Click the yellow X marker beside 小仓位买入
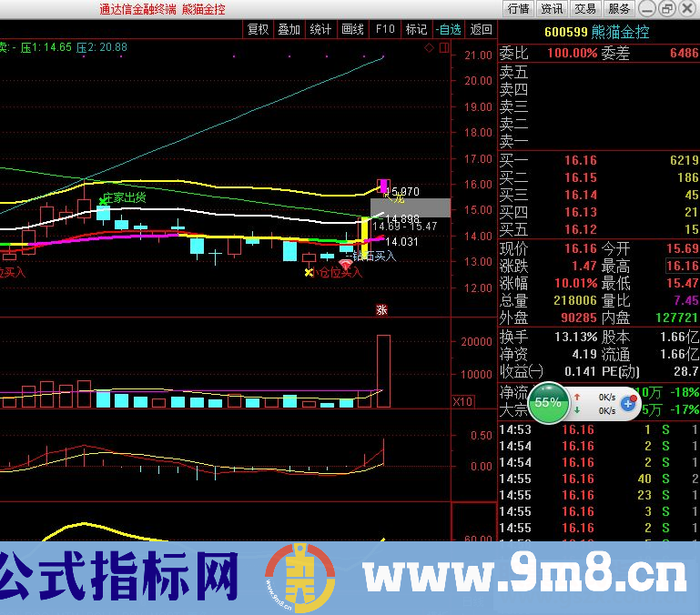 click(x=308, y=272)
